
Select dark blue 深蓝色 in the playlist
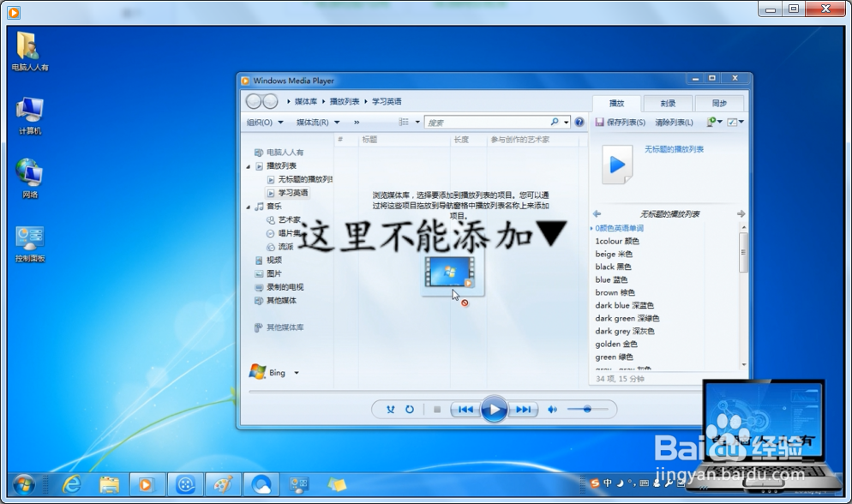click(x=624, y=306)
